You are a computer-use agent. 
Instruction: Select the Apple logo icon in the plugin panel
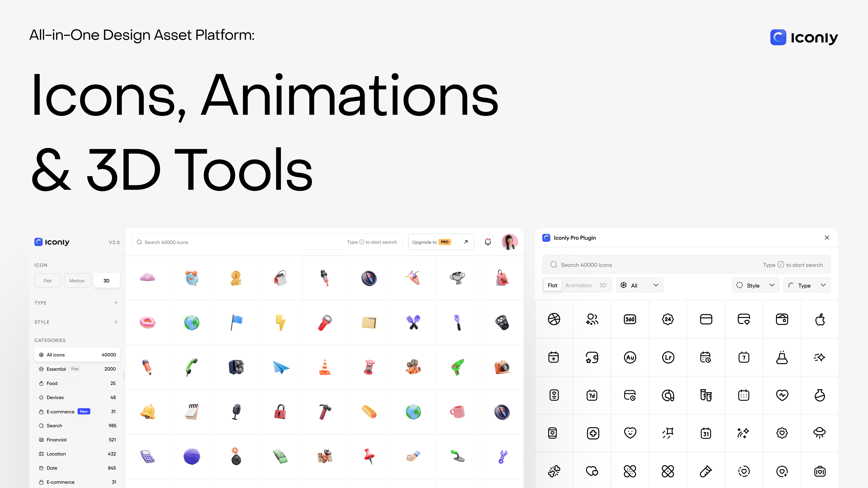click(x=820, y=319)
